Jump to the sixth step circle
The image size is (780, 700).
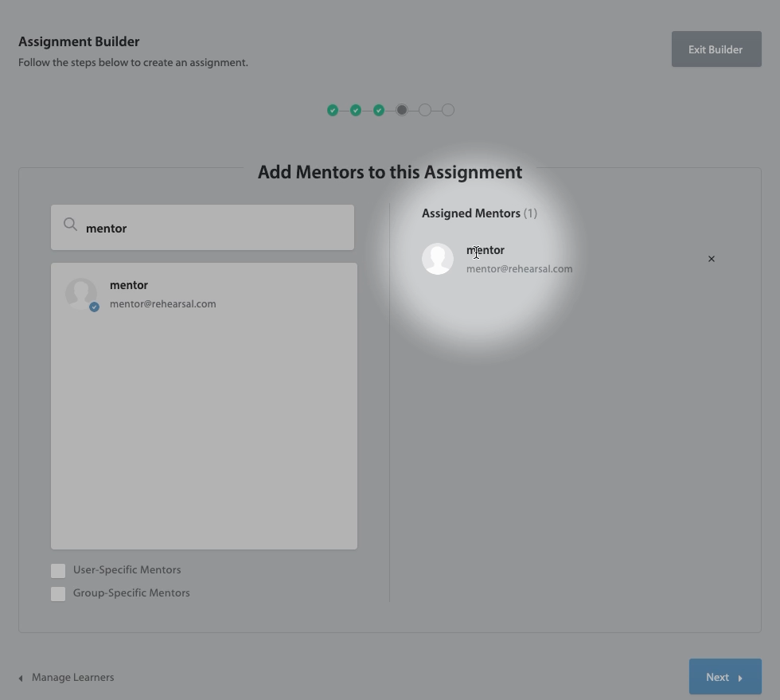click(x=448, y=110)
